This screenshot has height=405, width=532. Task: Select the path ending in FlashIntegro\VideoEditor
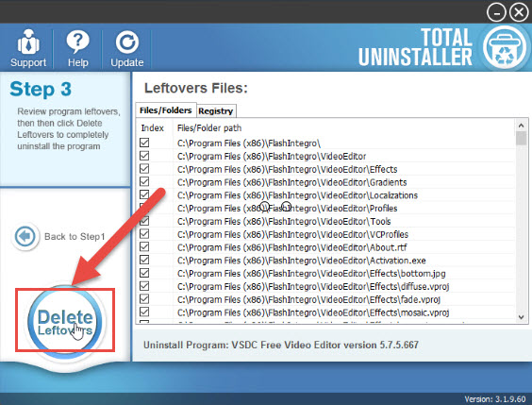[272, 156]
